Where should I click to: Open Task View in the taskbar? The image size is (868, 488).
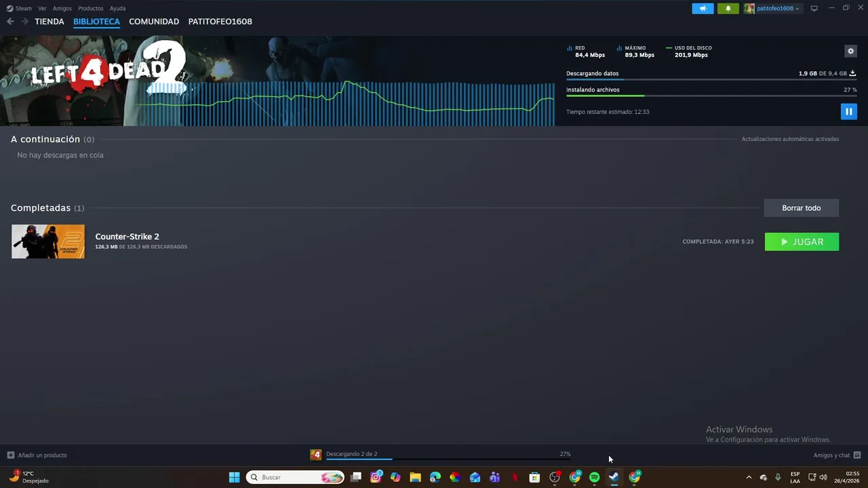355,477
